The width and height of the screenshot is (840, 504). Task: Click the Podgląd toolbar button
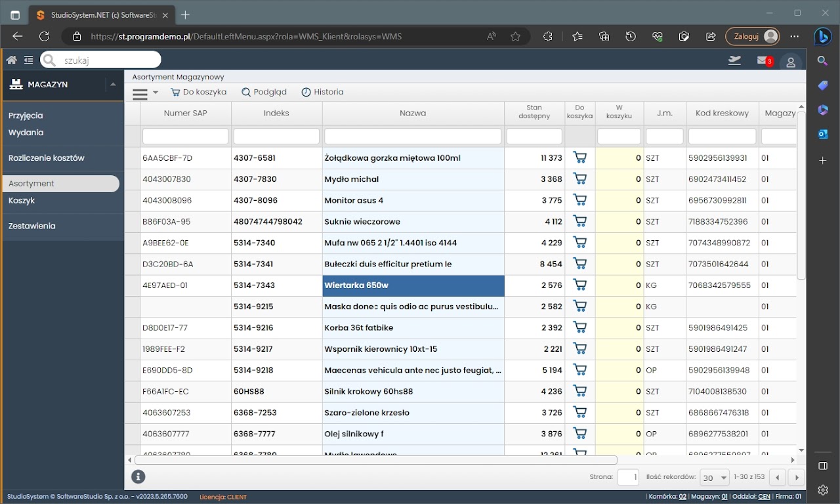pos(264,93)
